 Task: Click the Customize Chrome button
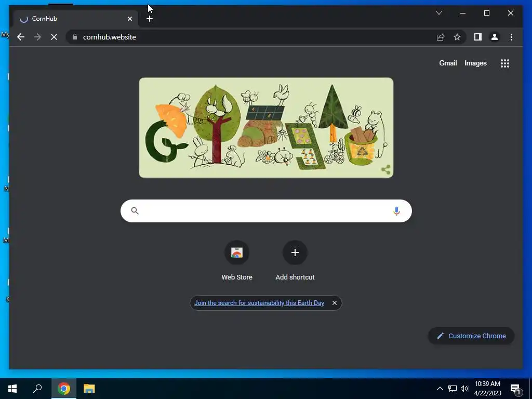(x=471, y=336)
